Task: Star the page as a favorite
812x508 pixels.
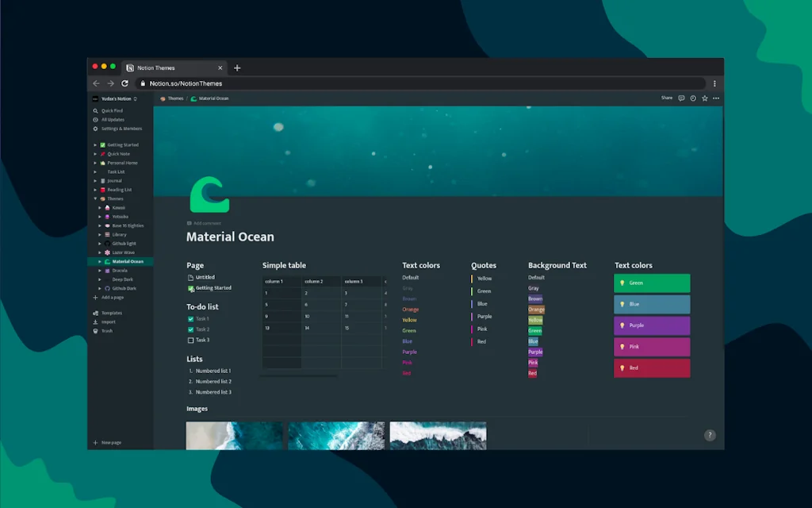Action: (704, 98)
